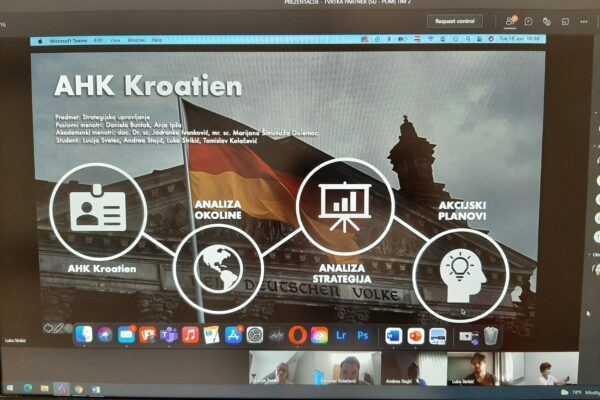Open Finder from the Mac dock
The height and width of the screenshot is (400, 600).
coord(82,335)
